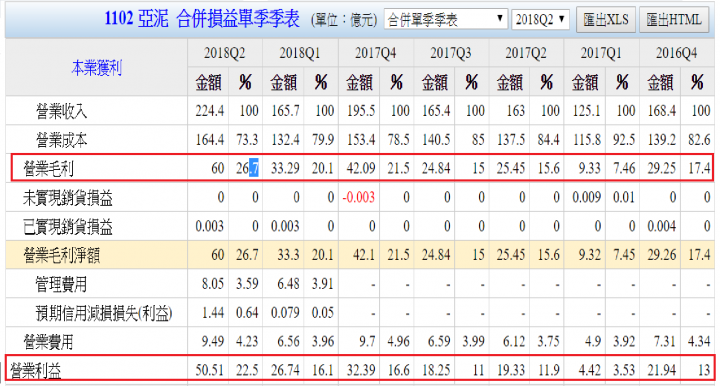Screen dimensions: 720x386
Task: Click the 9.49 operating expense value
Action: point(213,341)
